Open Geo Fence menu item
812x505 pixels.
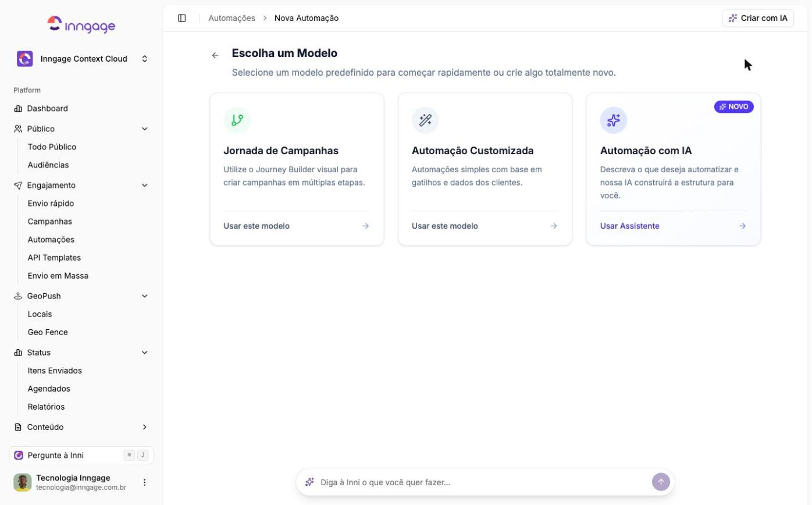pyautogui.click(x=48, y=332)
